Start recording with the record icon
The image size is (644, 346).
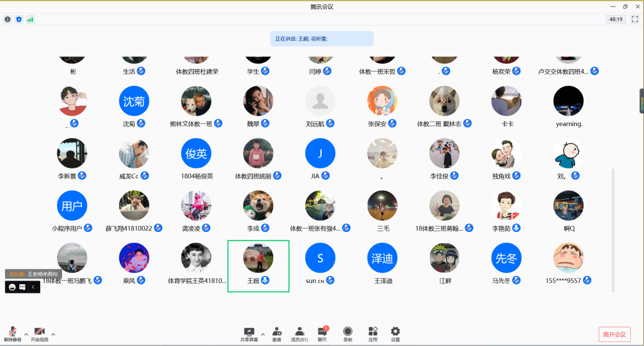coord(348,331)
